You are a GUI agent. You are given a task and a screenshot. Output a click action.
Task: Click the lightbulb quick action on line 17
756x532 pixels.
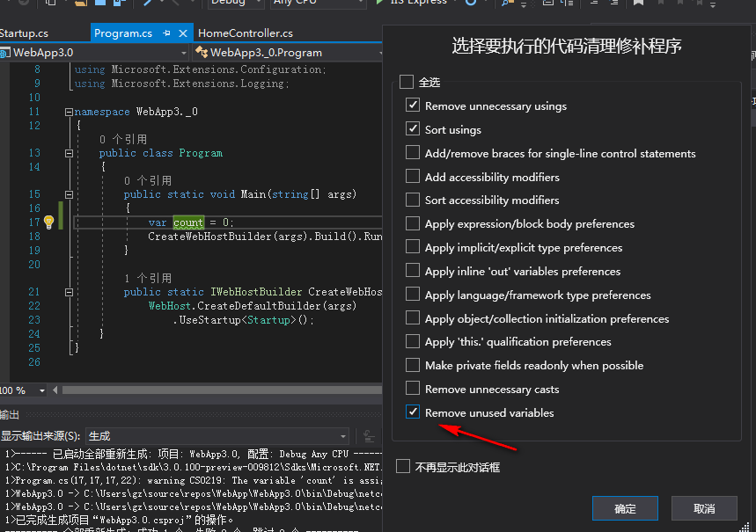tap(48, 222)
